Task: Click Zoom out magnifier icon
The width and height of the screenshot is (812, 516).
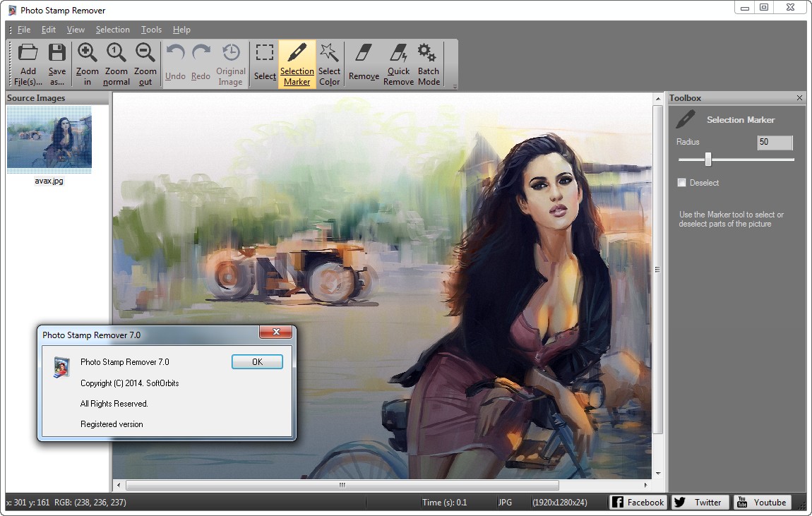Action: [145, 53]
